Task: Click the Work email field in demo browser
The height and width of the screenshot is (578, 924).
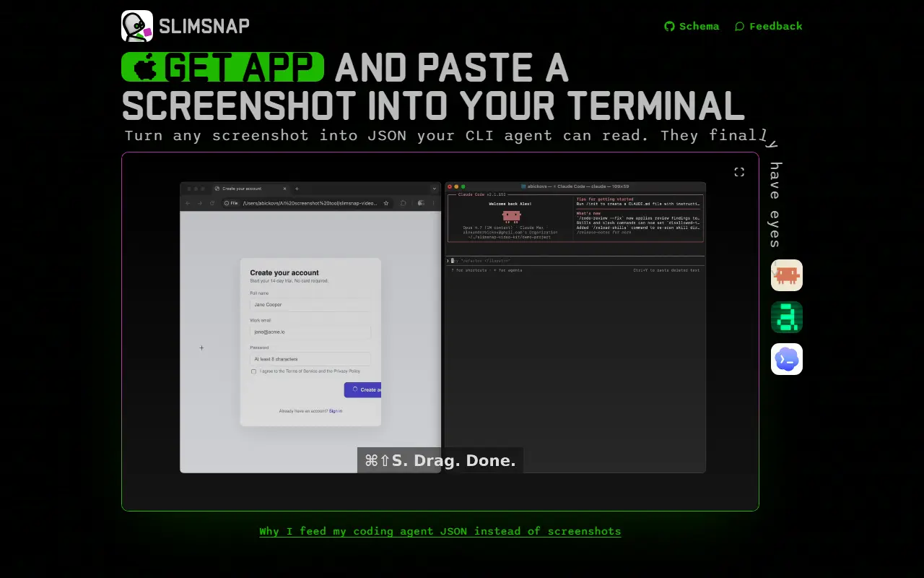Action: 310,332
